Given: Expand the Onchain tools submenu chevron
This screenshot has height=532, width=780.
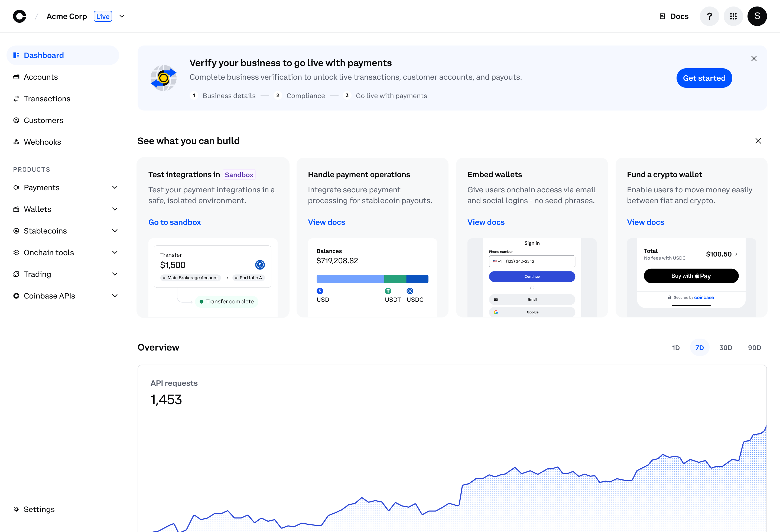Looking at the screenshot, I should pyautogui.click(x=115, y=253).
